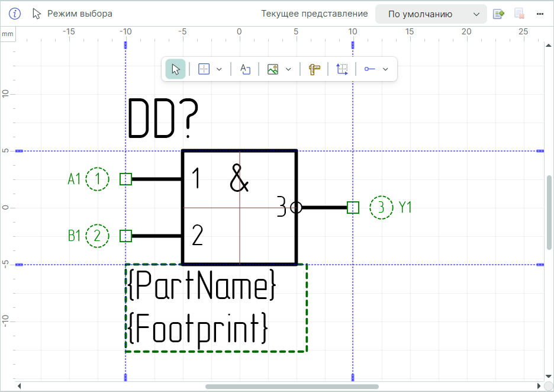Click the mm units button on ruler
Image resolution: width=554 pixels, height=392 pixels.
[x=8, y=34]
